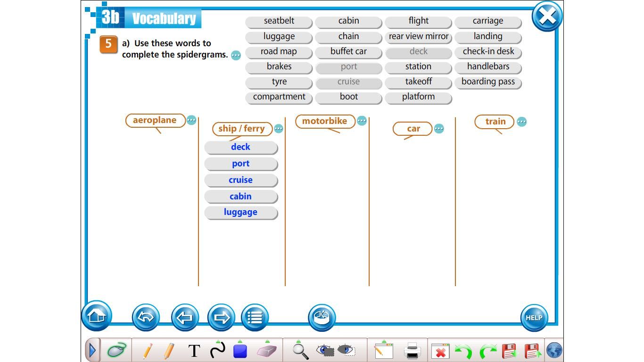
Task: Click the printer icon
Action: pos(413,351)
